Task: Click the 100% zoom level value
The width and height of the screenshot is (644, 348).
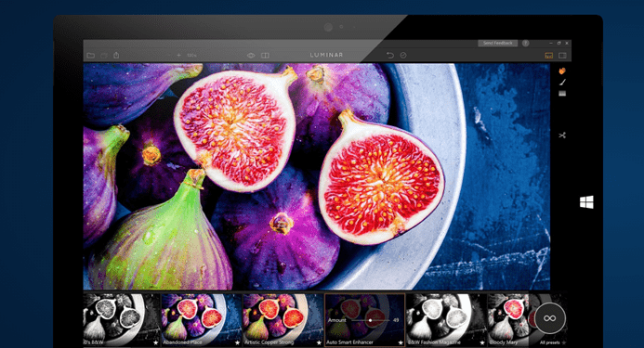Action: pyautogui.click(x=191, y=55)
